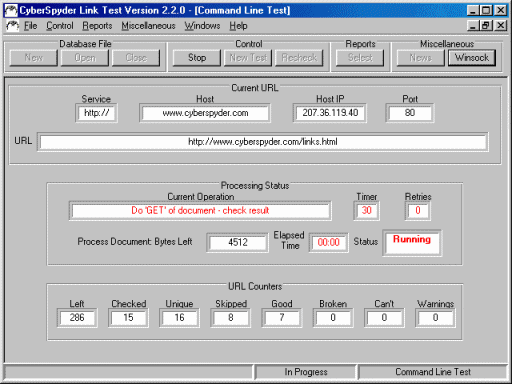The image size is (512, 384).
Task: Click the 'Command Line Test' status bar panel
Action: click(433, 372)
